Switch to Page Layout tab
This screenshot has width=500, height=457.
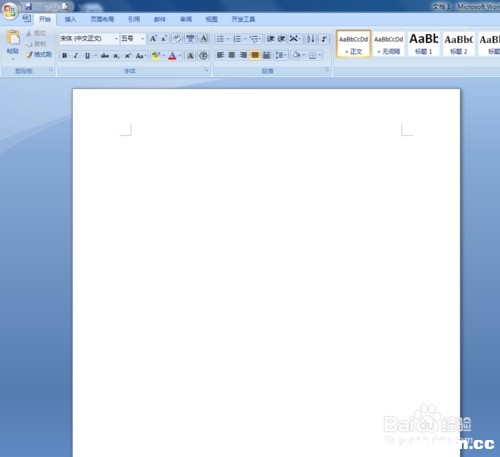(x=102, y=19)
